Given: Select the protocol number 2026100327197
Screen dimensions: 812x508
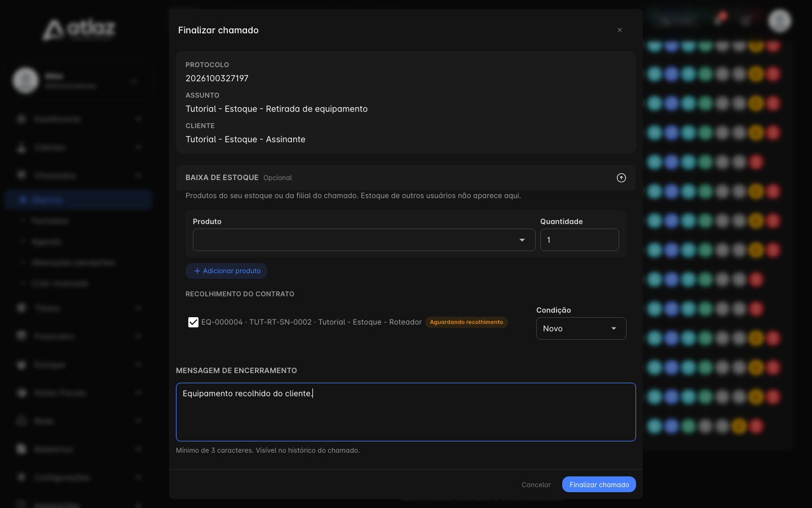Looking at the screenshot, I should pyautogui.click(x=217, y=78).
